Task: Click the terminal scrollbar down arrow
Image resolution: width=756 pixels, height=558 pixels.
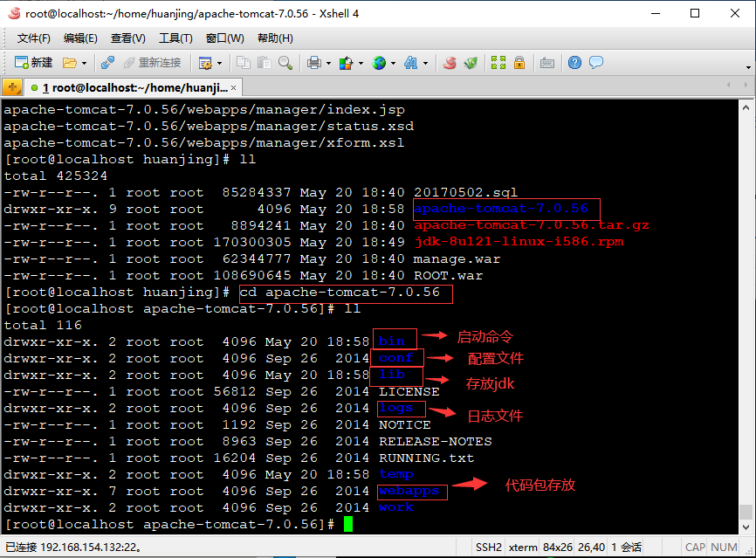Action: [x=746, y=527]
